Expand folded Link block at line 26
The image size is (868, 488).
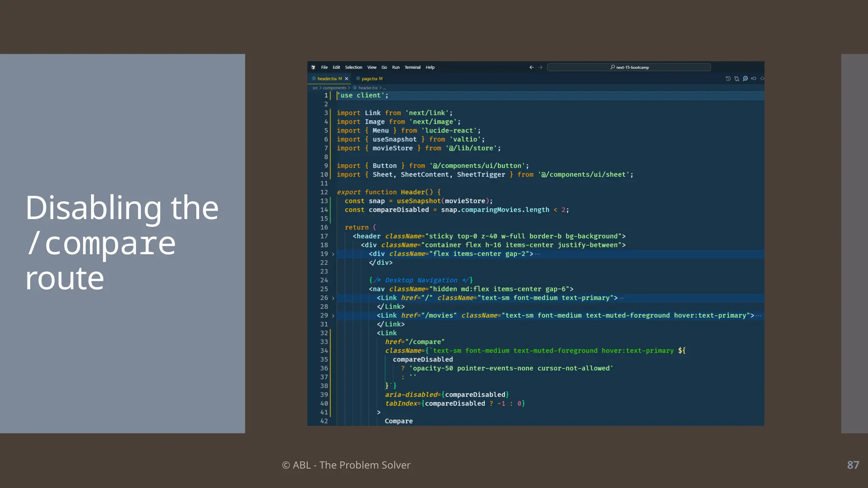click(333, 298)
